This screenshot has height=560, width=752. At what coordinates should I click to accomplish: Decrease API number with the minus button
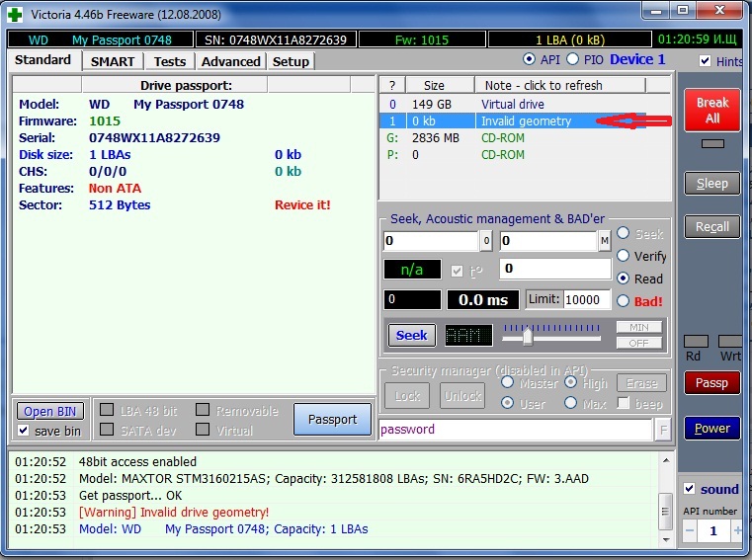[x=690, y=530]
